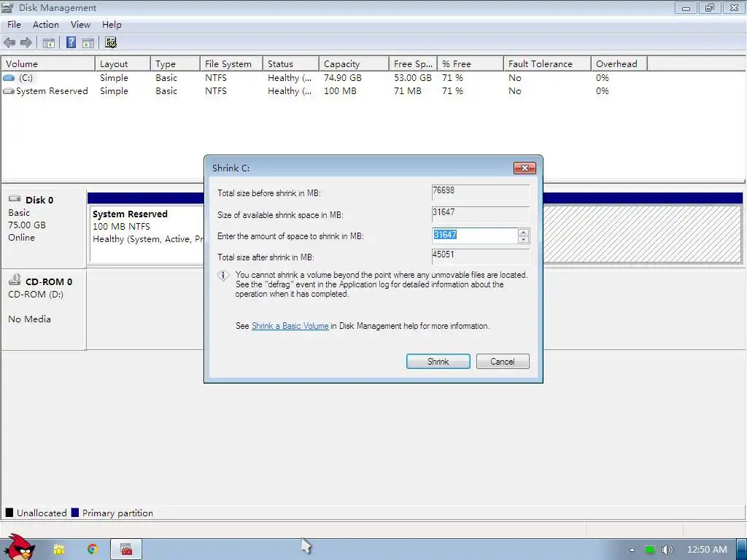Viewport: 747px width, 560px height.
Task: Sort by Layout column header
Action: pyautogui.click(x=123, y=64)
